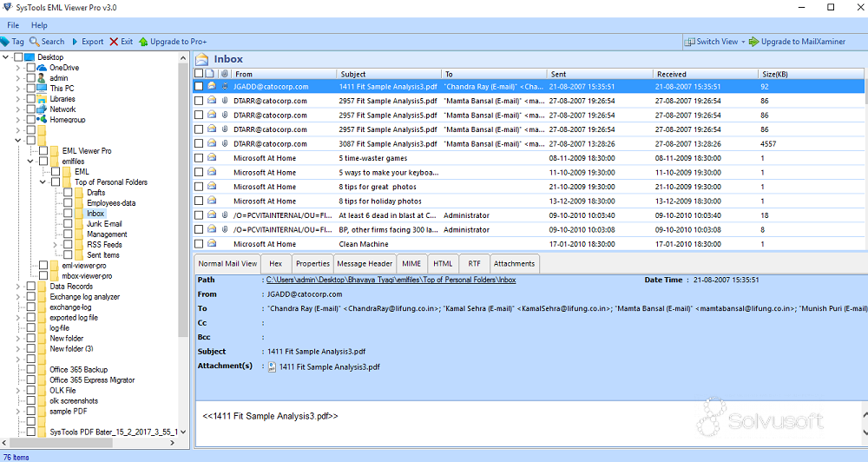Open the Help menu
Screen dimensions: 868x462
[39, 25]
